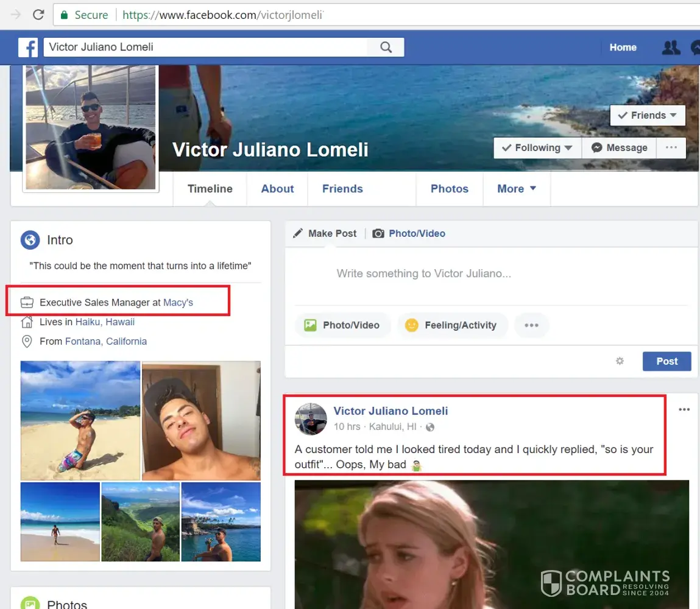Go to the Friends profile tab
This screenshot has height=609, width=700.
tap(342, 189)
